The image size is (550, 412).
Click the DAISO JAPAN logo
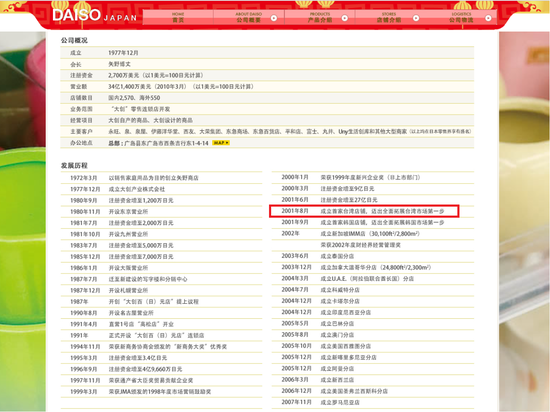[x=94, y=16]
